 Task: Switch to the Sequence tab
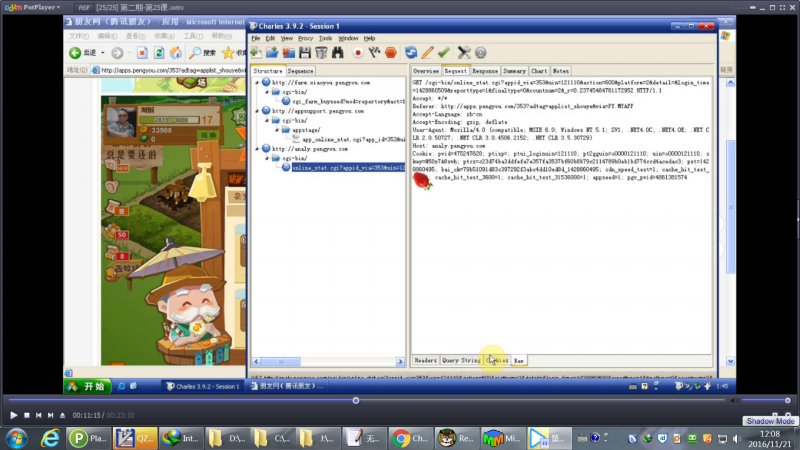pyautogui.click(x=300, y=71)
